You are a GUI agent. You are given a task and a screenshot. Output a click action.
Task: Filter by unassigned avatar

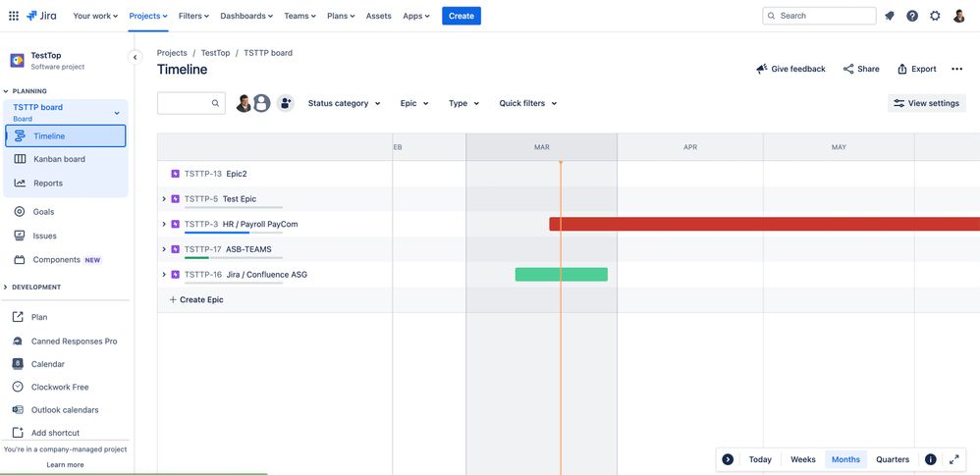[x=261, y=103]
